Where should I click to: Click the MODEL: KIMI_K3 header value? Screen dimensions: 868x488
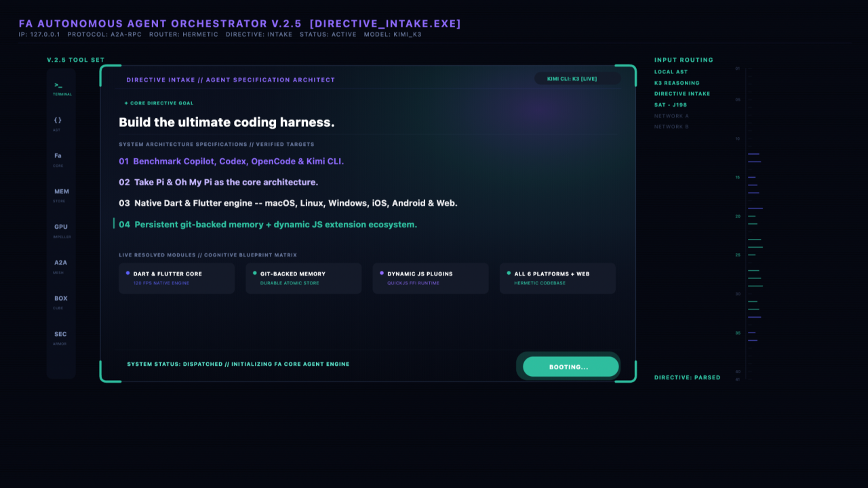(393, 35)
